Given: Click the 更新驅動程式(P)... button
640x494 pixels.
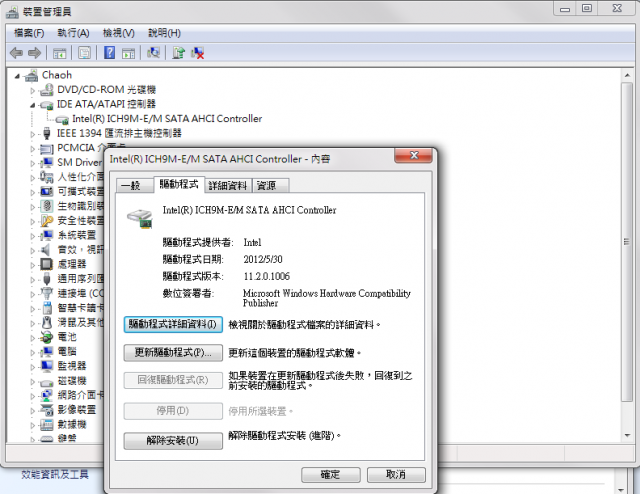Looking at the screenshot, I should click(x=173, y=353).
